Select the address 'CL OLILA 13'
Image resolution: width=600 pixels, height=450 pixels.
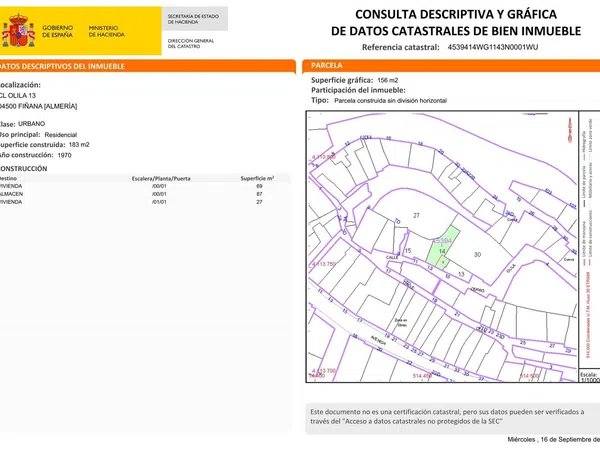pos(18,96)
